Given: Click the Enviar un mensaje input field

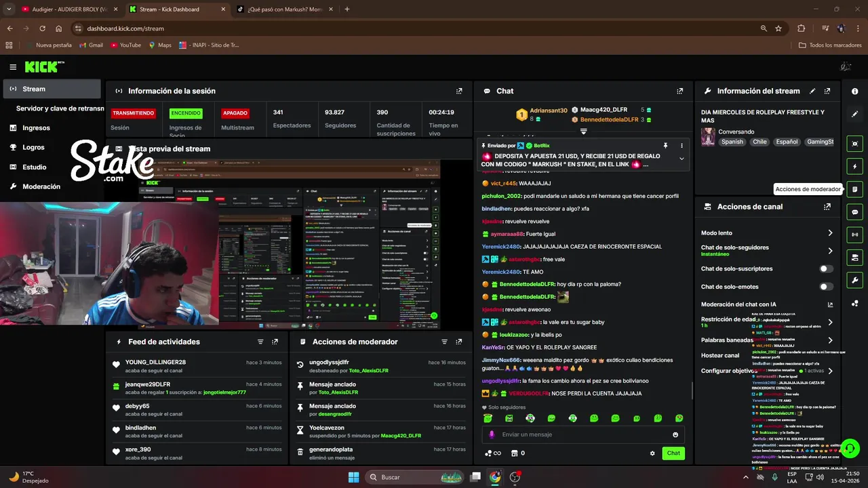Looking at the screenshot, I should [x=583, y=434].
